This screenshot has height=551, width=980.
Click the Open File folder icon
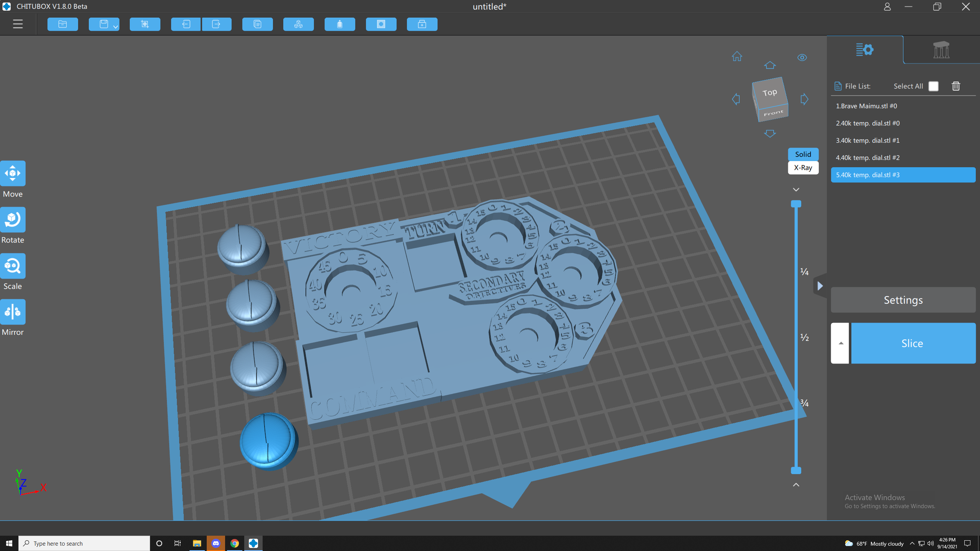[62, 24]
